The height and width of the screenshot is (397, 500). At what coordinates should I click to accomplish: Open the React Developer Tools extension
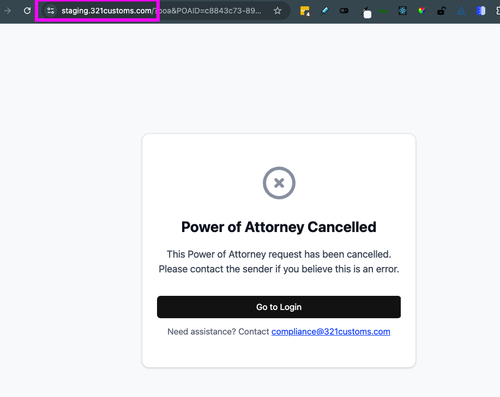tap(402, 11)
